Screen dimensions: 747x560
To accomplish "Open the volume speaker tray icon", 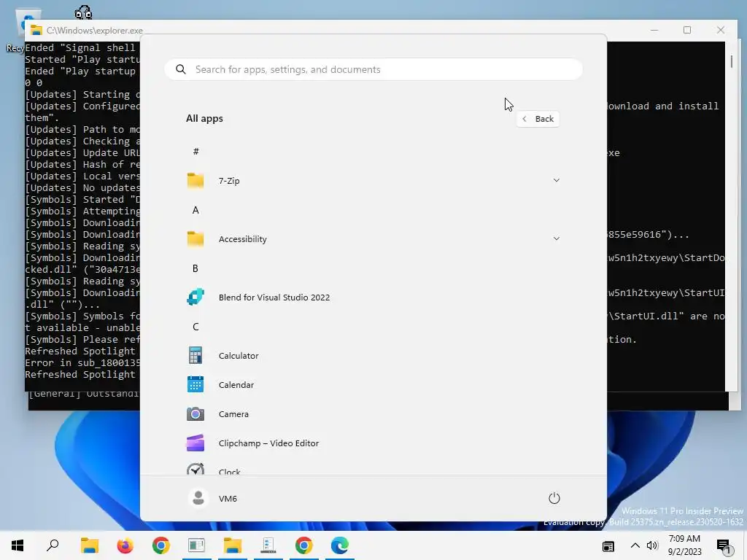I will [652, 545].
